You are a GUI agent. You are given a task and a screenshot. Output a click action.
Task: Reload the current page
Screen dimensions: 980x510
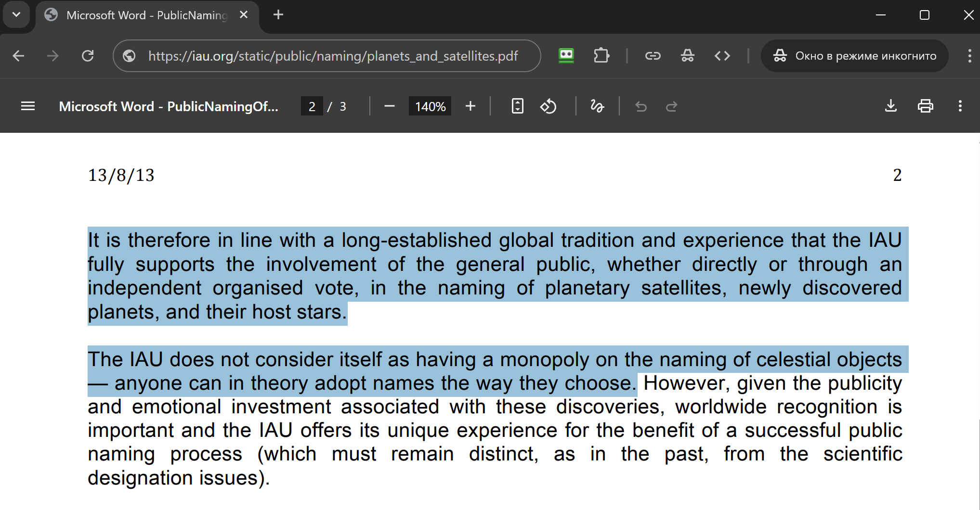point(88,56)
